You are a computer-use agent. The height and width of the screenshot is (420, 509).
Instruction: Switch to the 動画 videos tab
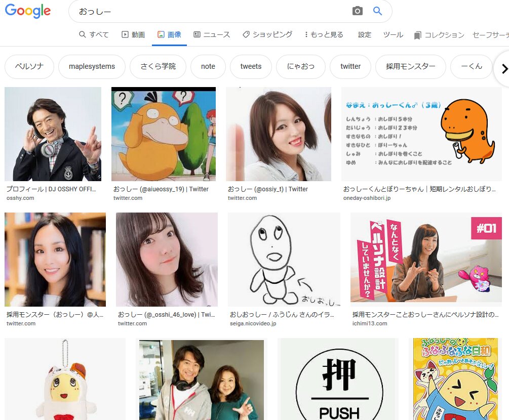coord(133,34)
